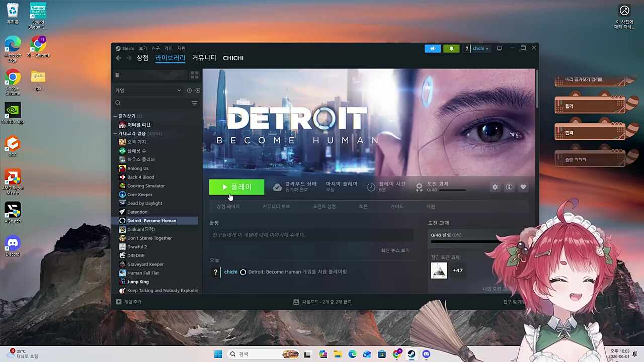The height and width of the screenshot is (362, 644).
Task: Open Steam Big Picture mode icon
Action: point(499,48)
